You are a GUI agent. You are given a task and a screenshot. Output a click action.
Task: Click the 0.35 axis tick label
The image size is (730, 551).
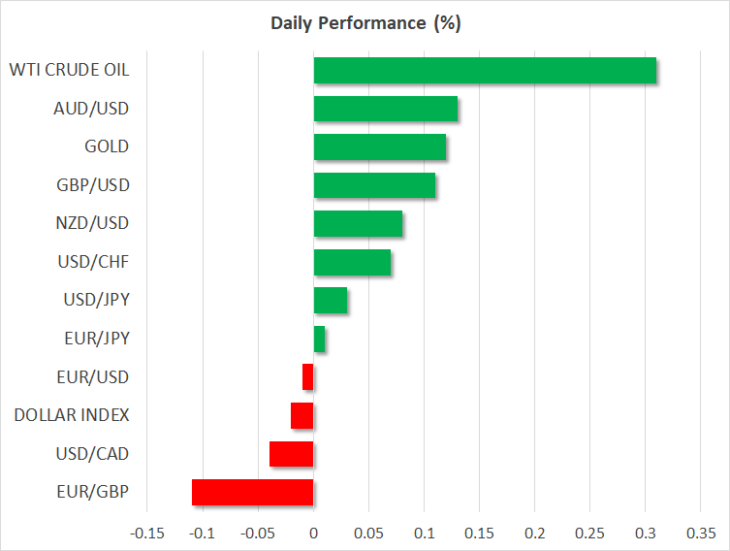701,533
